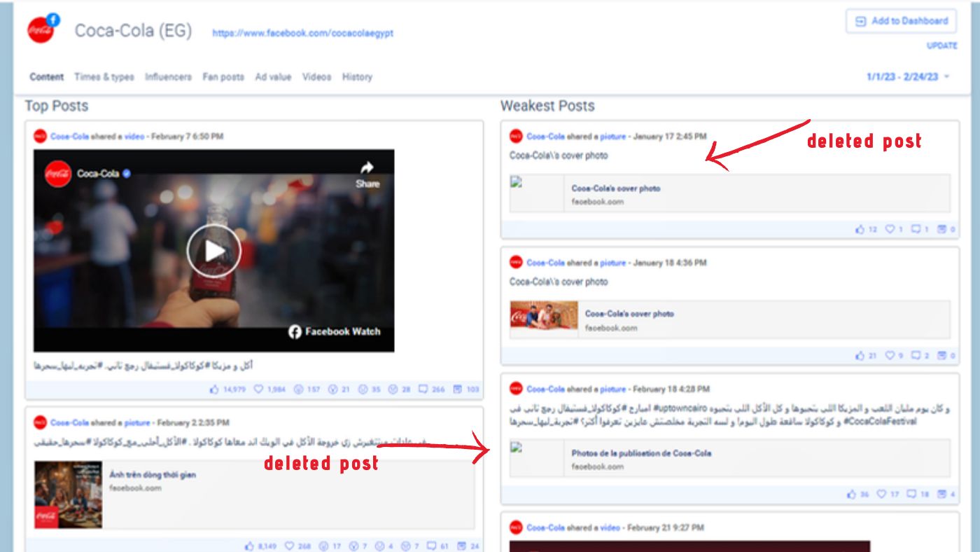Click the comment icon showing 61
The height and width of the screenshot is (552, 980).
pos(432,546)
